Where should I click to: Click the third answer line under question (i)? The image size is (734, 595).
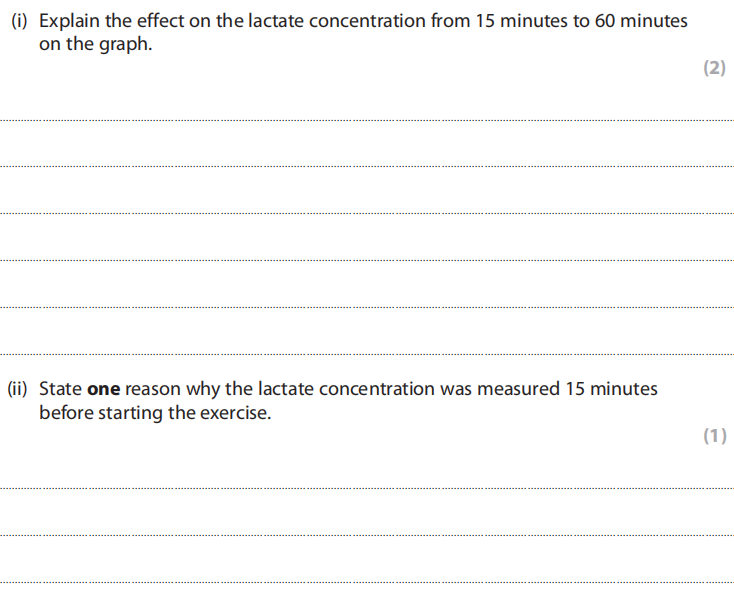click(x=367, y=212)
